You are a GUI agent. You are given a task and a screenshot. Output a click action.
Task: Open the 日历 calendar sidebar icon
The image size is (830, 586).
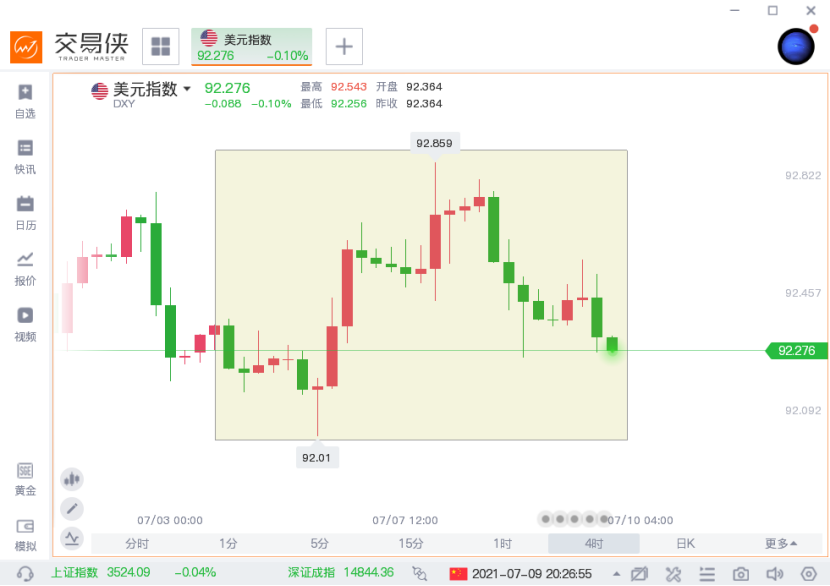pyautogui.click(x=25, y=213)
